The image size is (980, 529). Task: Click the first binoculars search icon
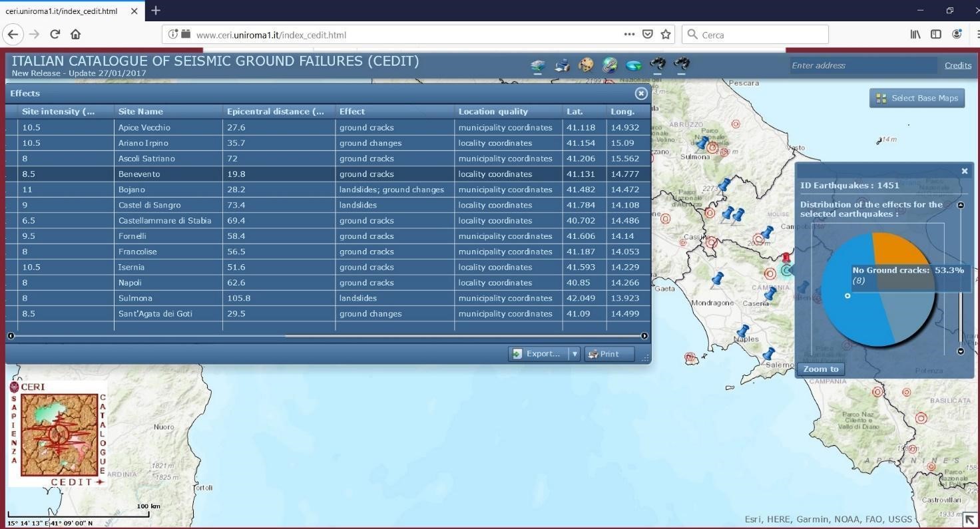coord(658,65)
